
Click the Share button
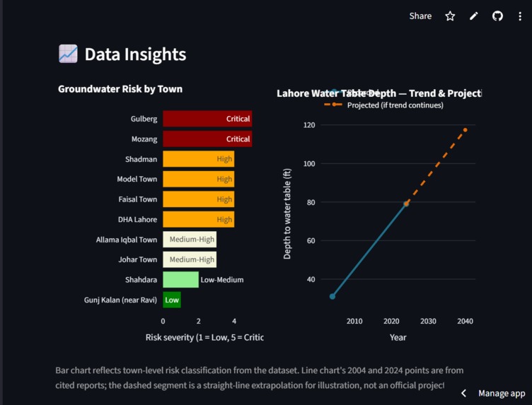coord(420,16)
